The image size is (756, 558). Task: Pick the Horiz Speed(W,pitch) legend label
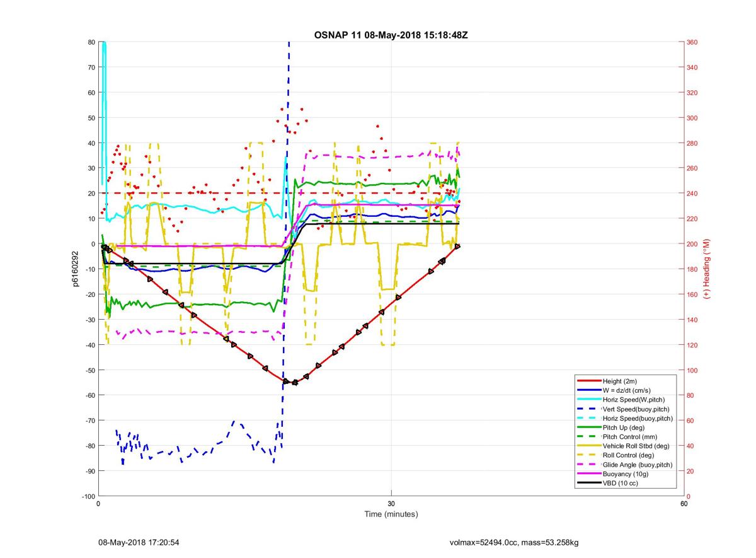634,399
